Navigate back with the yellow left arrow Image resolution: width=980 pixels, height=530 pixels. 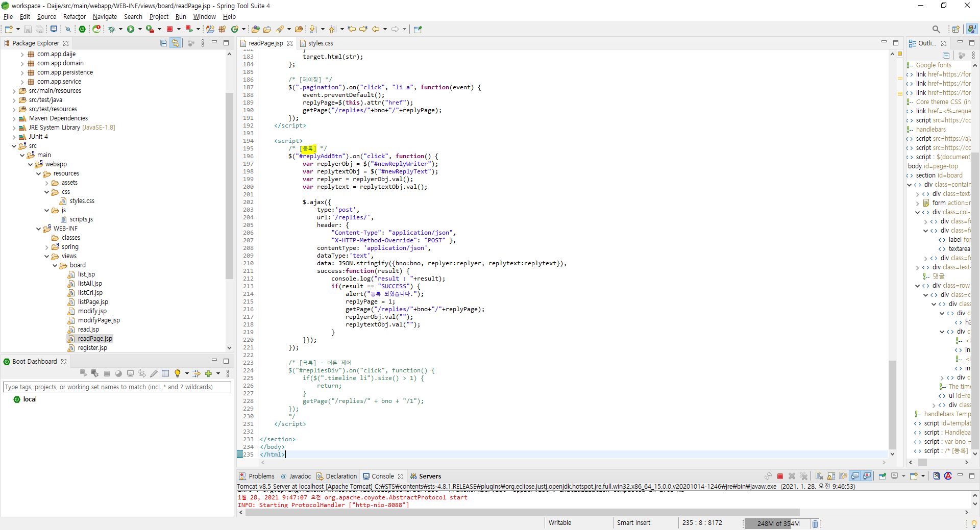click(x=376, y=29)
